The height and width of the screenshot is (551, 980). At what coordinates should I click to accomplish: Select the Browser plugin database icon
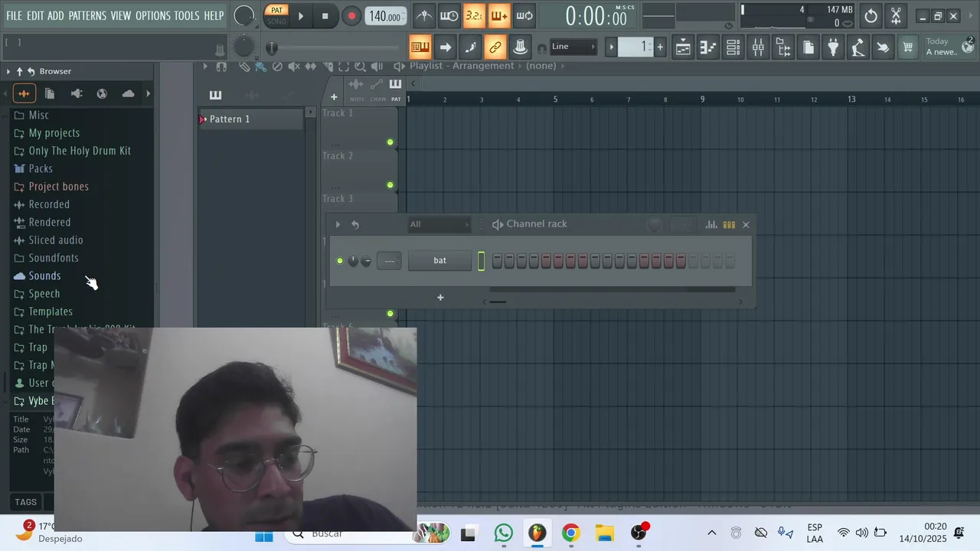tap(76, 93)
